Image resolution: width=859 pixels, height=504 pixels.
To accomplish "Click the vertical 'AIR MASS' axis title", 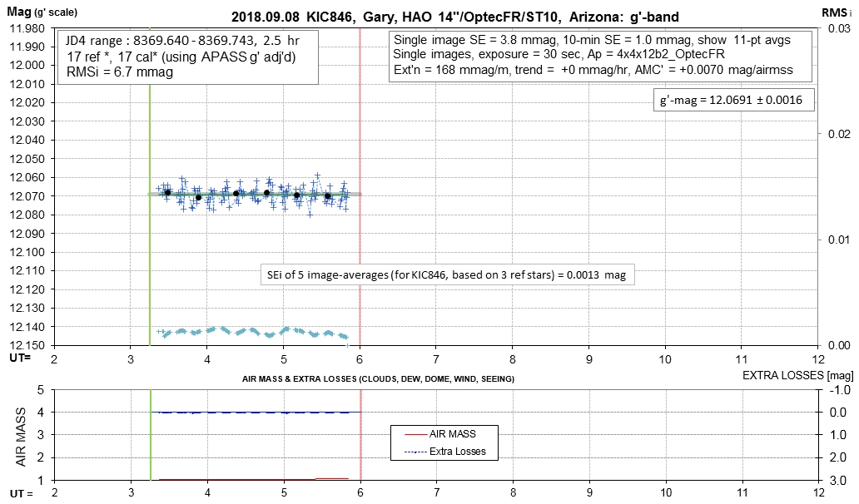I will point(21,437).
